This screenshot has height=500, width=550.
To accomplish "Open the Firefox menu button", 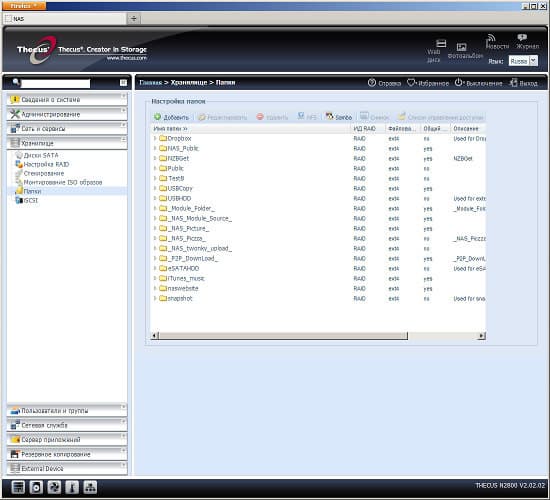I will pos(24,6).
